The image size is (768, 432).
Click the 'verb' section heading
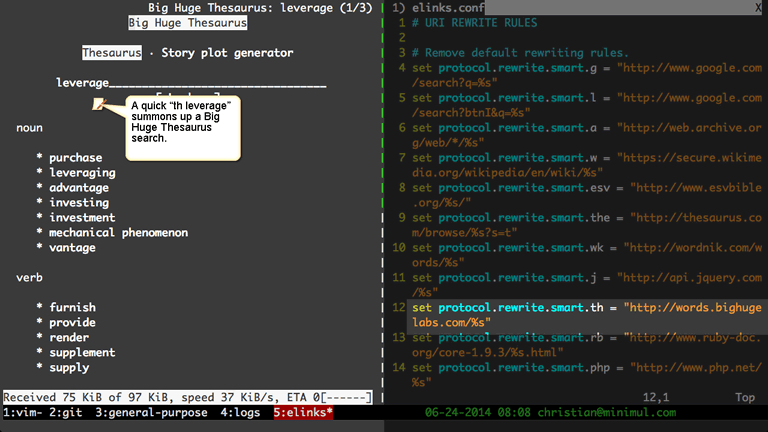coord(29,278)
